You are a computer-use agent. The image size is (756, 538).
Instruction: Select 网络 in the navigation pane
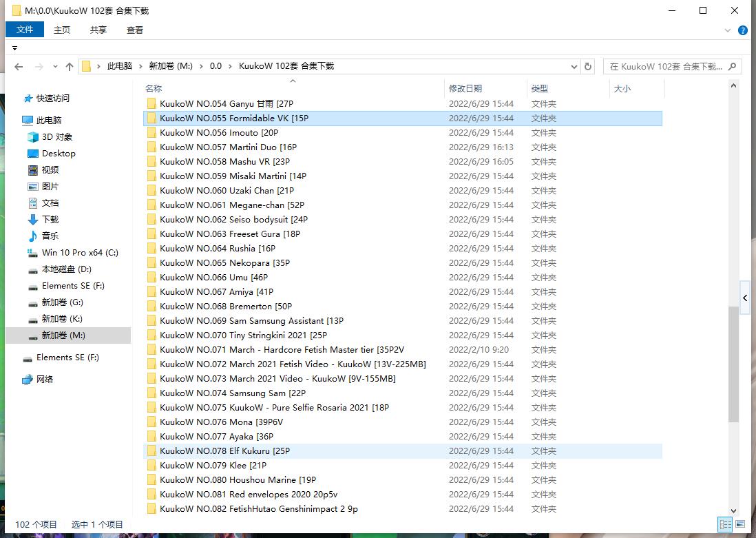[x=45, y=380]
